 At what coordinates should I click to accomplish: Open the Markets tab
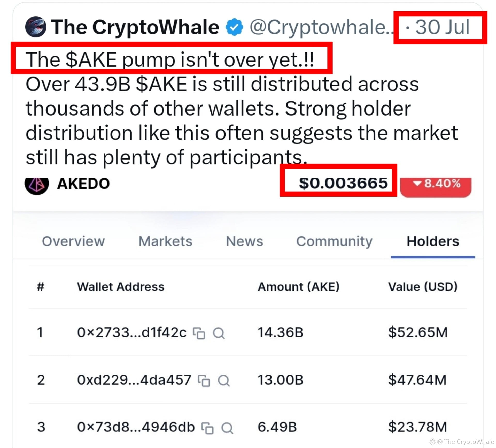(x=166, y=241)
